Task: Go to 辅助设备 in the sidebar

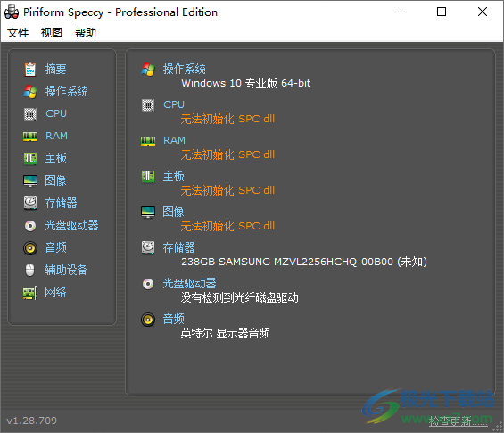Action: (66, 270)
